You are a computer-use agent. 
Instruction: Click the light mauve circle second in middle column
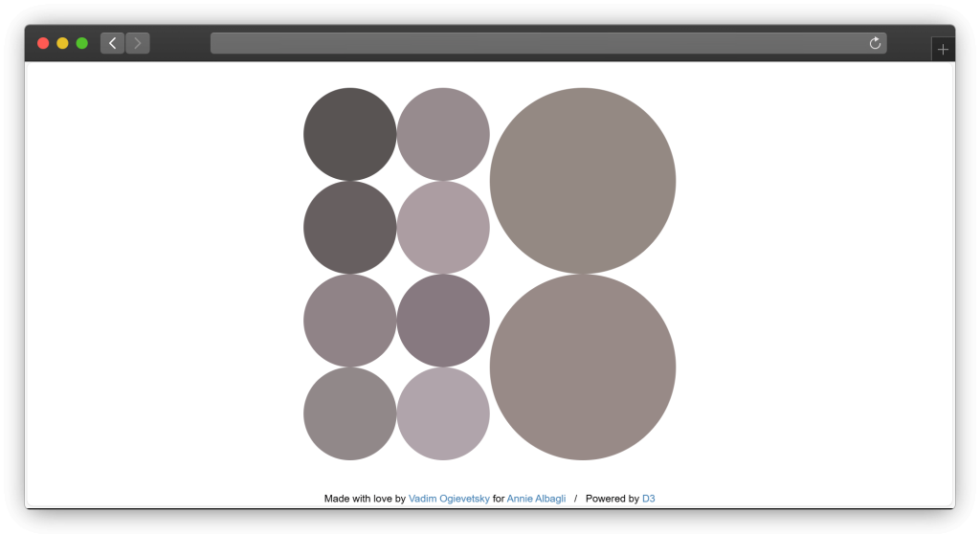(x=443, y=227)
